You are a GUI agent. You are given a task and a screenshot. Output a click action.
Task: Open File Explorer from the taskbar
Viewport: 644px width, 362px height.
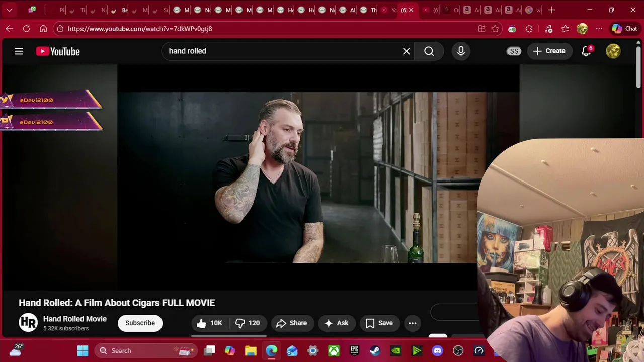(x=251, y=351)
